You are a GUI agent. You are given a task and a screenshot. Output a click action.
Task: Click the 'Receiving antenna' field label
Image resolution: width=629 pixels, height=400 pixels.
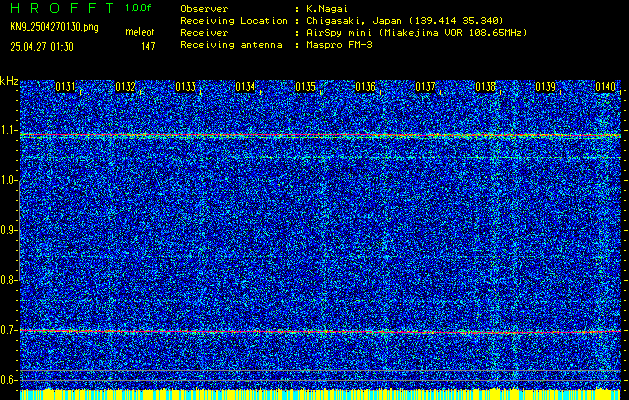click(231, 45)
